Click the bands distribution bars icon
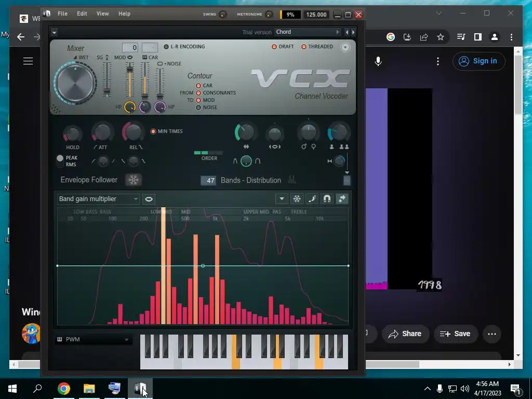 point(292,180)
